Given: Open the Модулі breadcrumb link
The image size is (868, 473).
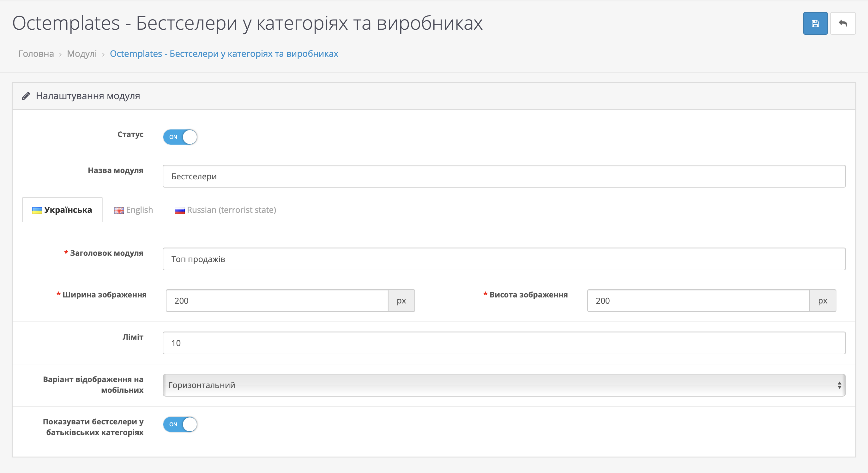Looking at the screenshot, I should (x=82, y=54).
